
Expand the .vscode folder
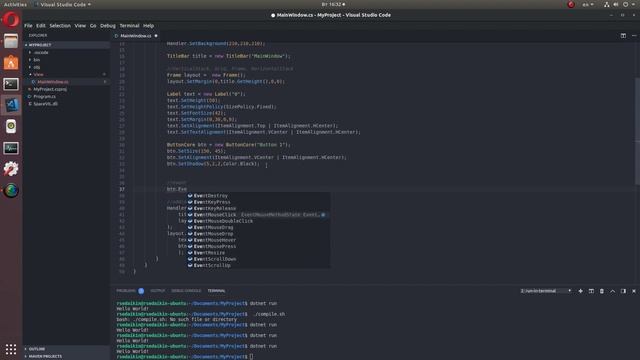[41, 53]
